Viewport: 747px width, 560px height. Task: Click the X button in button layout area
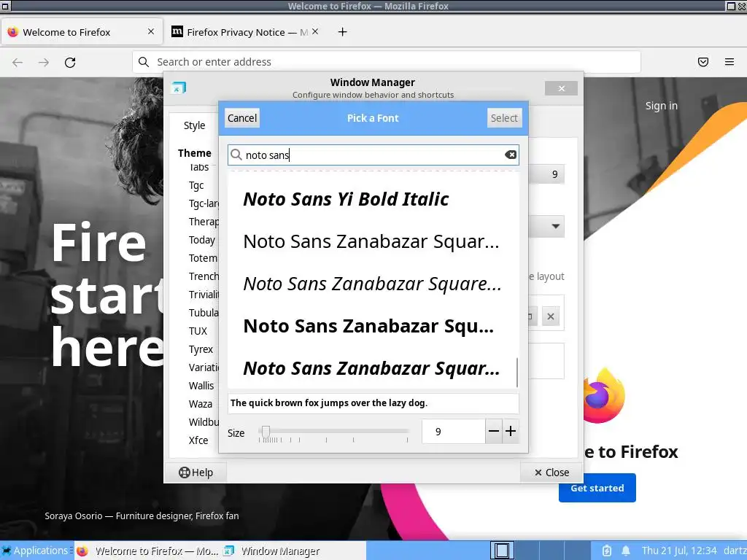(551, 316)
